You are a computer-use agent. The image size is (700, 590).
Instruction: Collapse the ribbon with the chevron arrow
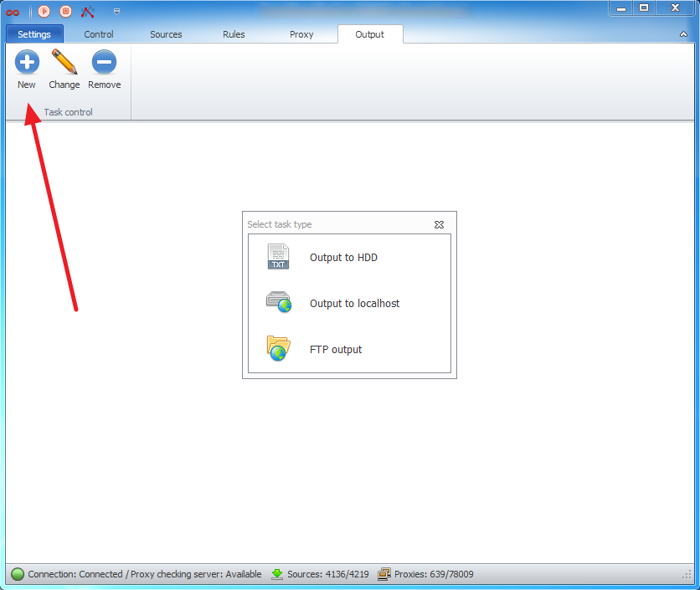(683, 34)
